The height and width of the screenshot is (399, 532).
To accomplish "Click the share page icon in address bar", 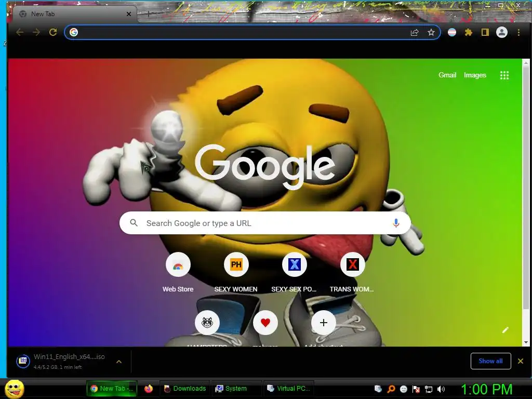I will (x=415, y=33).
